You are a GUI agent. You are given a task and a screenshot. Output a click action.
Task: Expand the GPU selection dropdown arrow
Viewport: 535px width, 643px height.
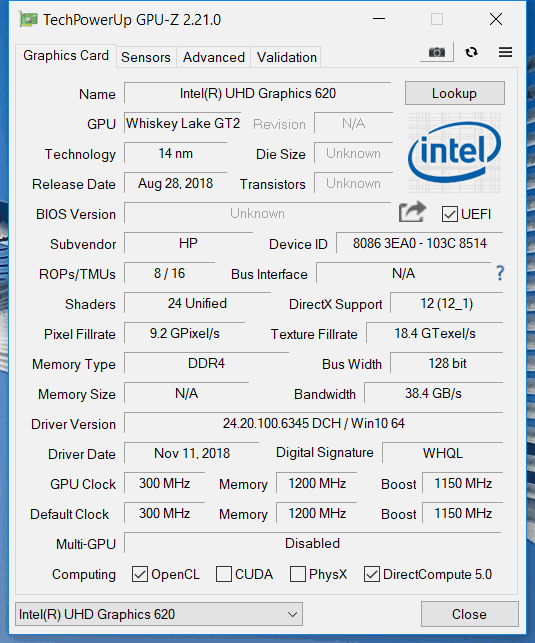[292, 614]
